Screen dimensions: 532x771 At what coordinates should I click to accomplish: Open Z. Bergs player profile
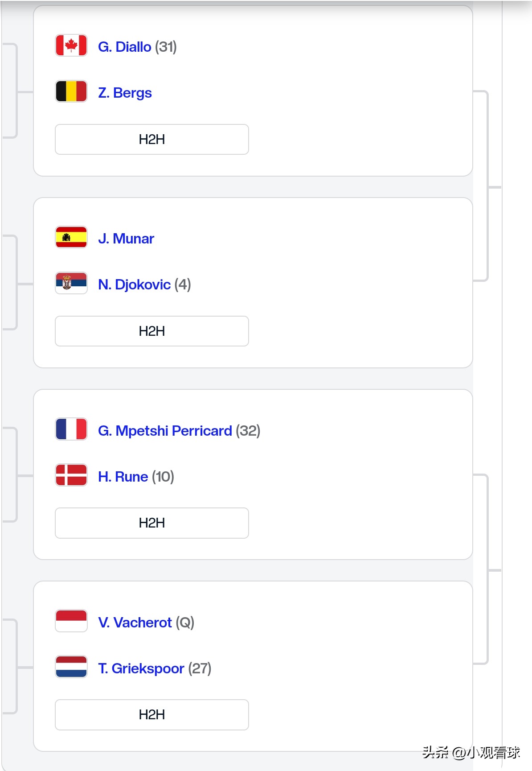click(125, 93)
